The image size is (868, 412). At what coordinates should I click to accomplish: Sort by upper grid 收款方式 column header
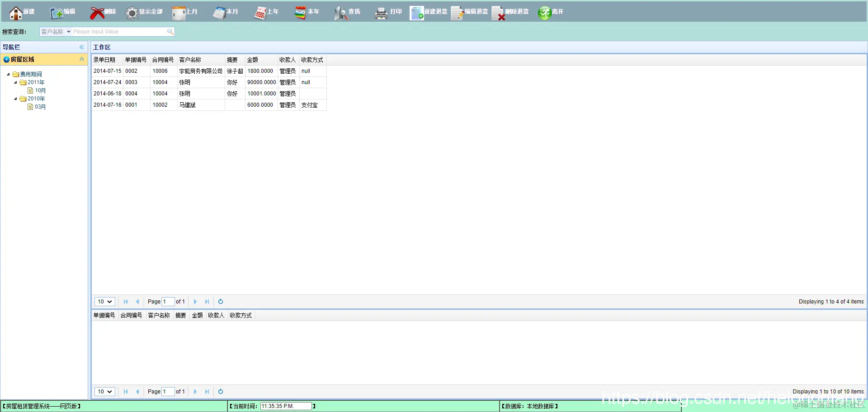click(313, 60)
